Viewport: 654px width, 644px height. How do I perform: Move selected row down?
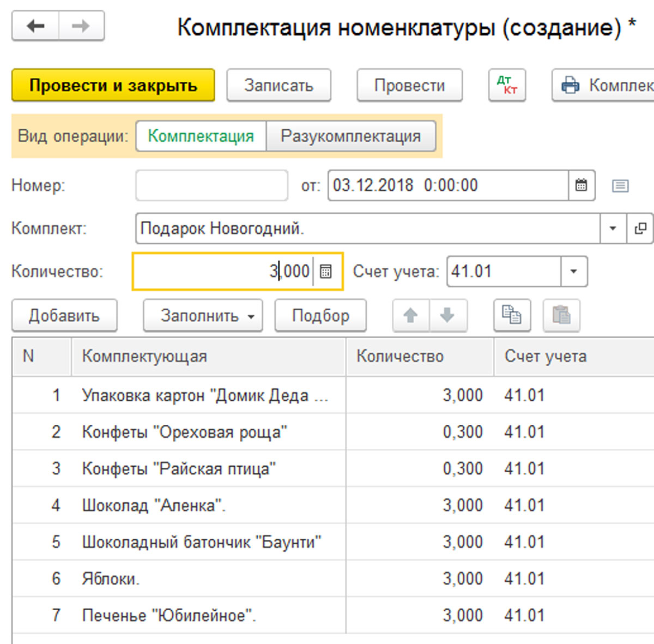point(447,315)
